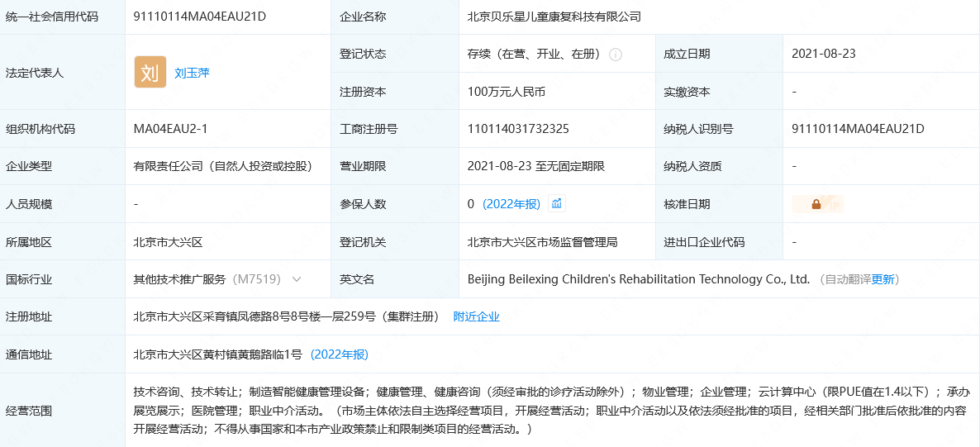Click the 2022年报 link in 通信地址 row

[340, 354]
